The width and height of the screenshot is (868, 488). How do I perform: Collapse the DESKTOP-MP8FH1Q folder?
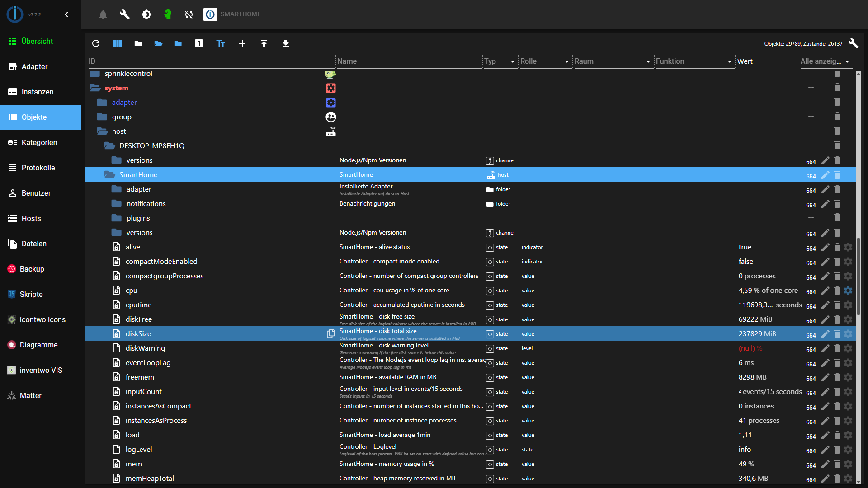point(109,146)
